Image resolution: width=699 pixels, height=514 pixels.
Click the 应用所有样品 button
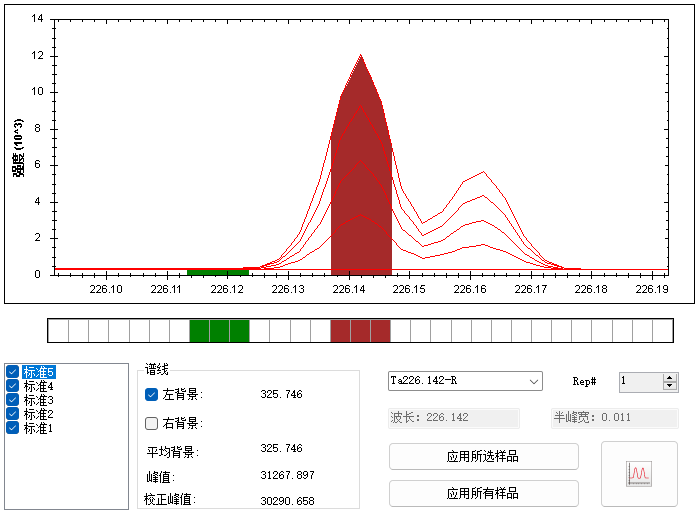coord(484,493)
